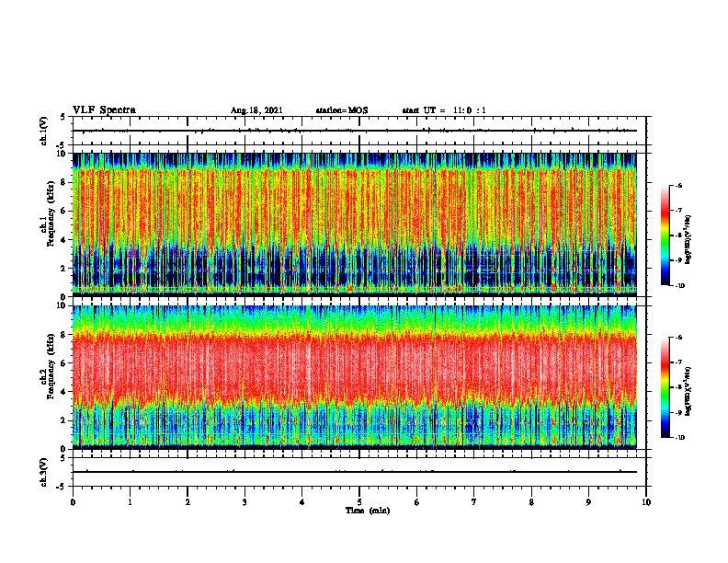Click the color scale bar beside ch.1 spectrogram
This screenshot has height=563, width=728.
665,236
